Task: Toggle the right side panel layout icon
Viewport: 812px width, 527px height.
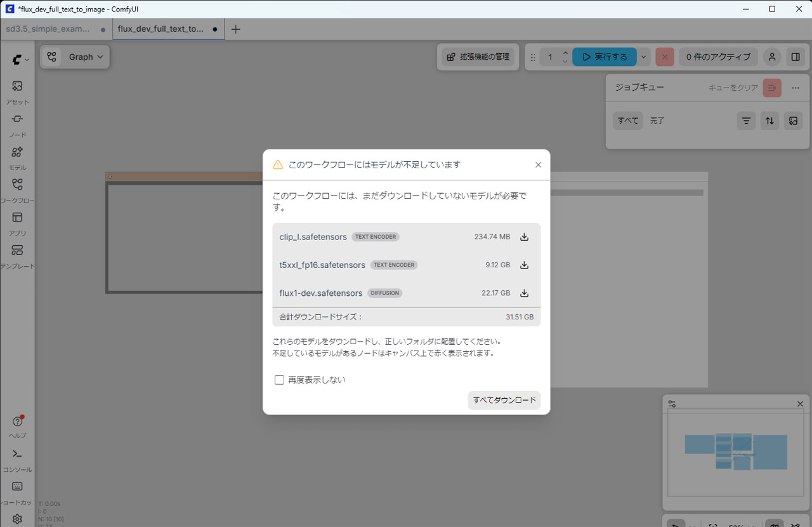Action: [796, 57]
